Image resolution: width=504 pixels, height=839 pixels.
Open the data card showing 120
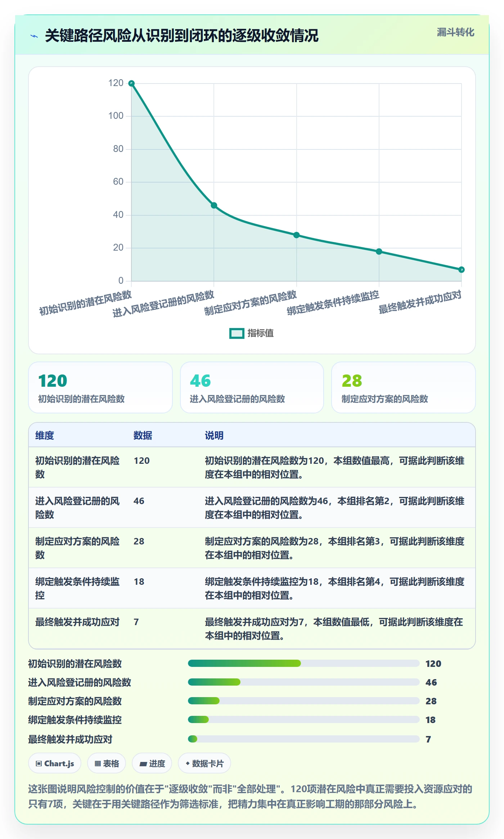(100, 387)
